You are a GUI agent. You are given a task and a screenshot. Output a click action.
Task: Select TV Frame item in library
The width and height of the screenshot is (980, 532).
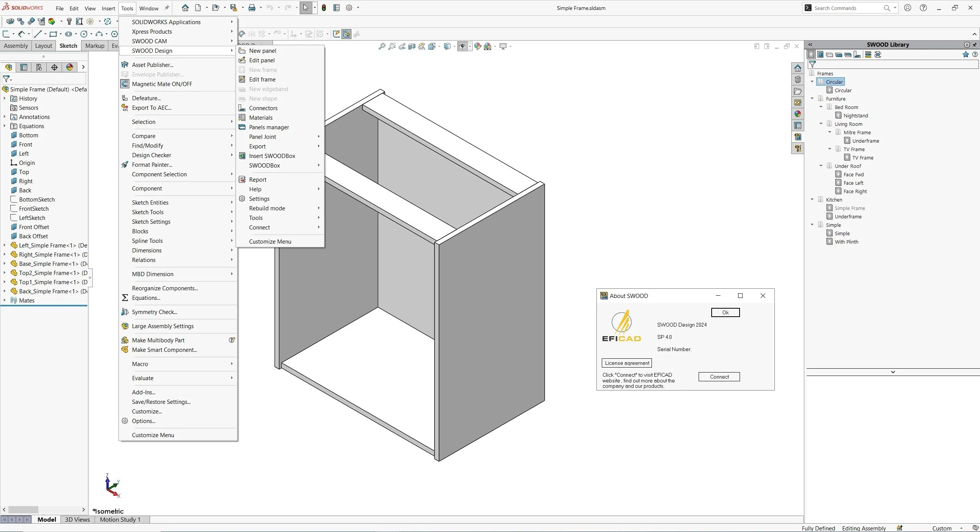862,158
